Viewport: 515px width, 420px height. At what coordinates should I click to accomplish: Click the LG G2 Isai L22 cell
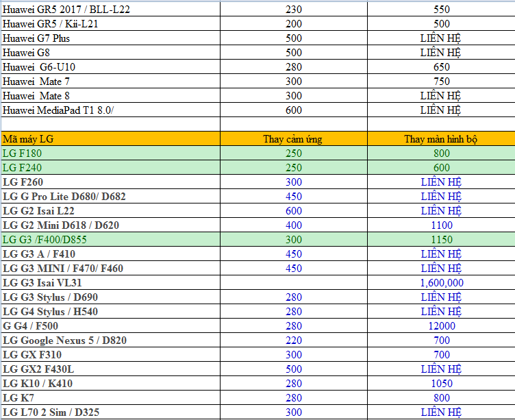pyautogui.click(x=111, y=210)
